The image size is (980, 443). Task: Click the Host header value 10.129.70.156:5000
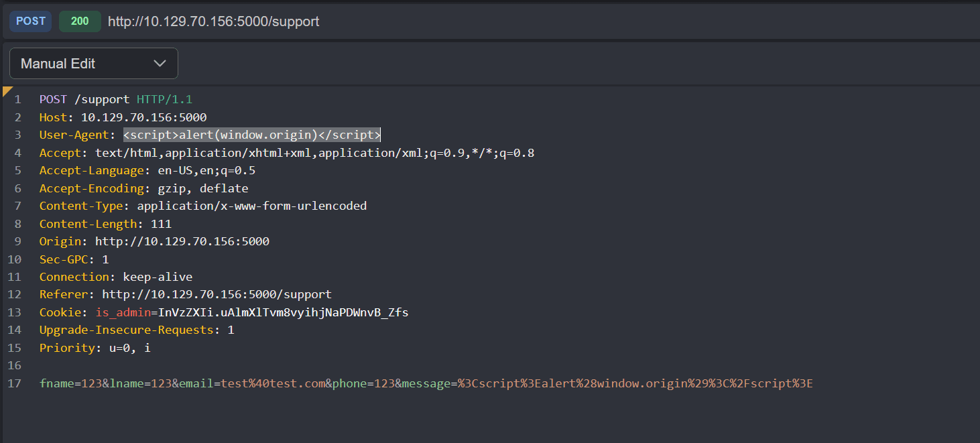(143, 117)
